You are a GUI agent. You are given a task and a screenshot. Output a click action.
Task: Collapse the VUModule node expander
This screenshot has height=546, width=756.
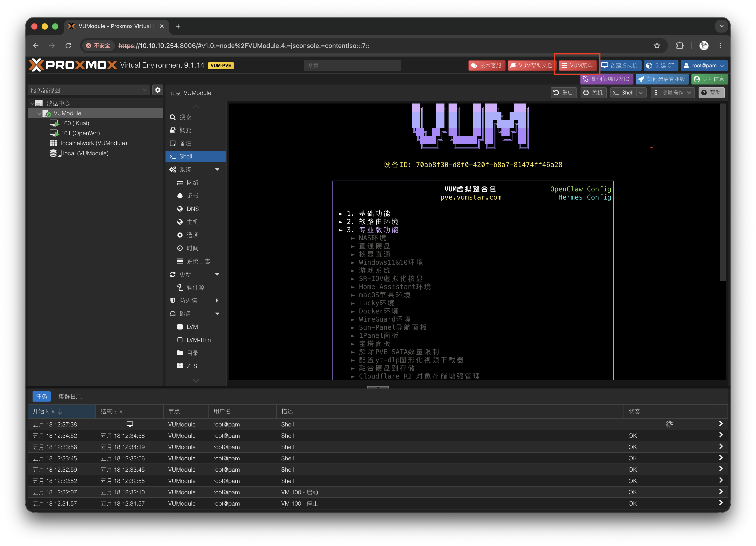(39, 113)
